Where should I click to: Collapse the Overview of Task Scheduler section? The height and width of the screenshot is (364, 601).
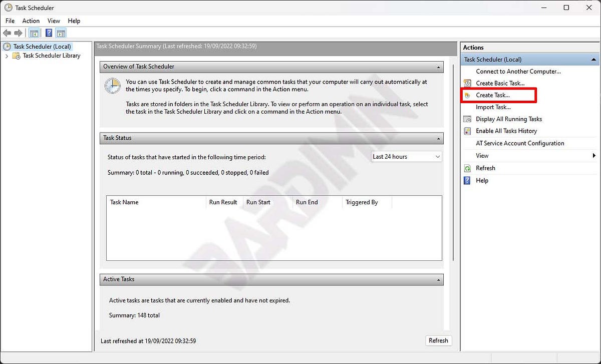438,66
